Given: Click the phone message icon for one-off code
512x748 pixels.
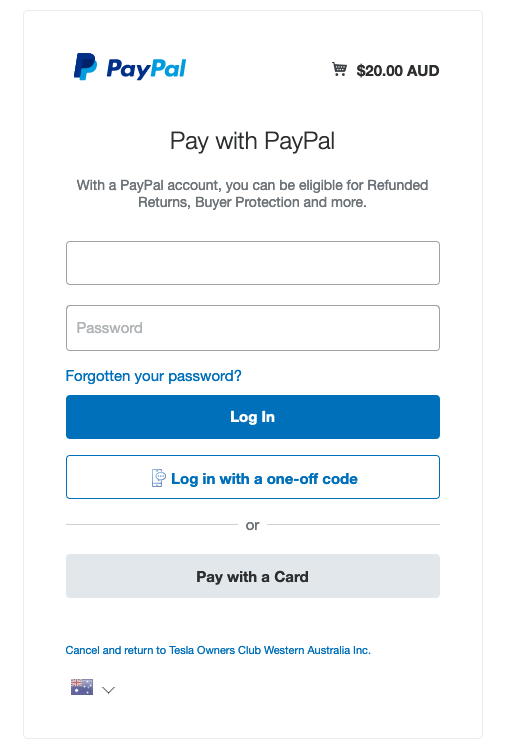Looking at the screenshot, I should [158, 478].
